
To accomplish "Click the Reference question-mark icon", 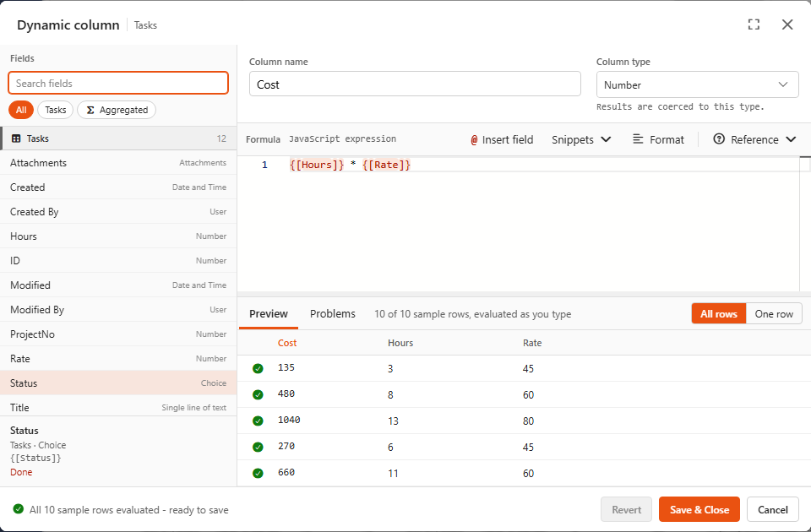I will 719,139.
